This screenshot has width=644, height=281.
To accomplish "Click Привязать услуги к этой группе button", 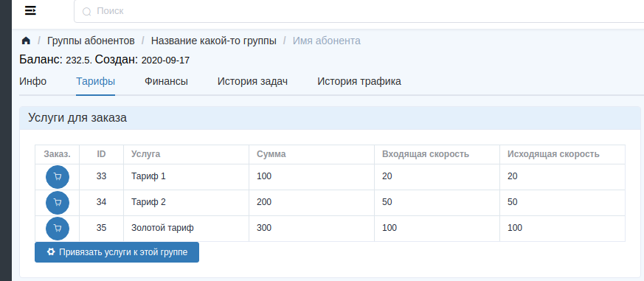I will coord(117,252).
